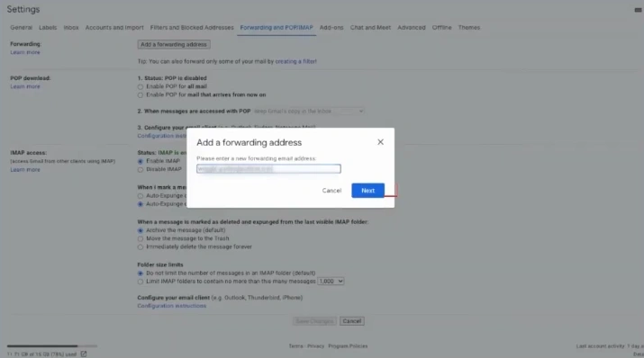Open the Labels settings tab
This screenshot has width=644, height=358.
coord(48,28)
